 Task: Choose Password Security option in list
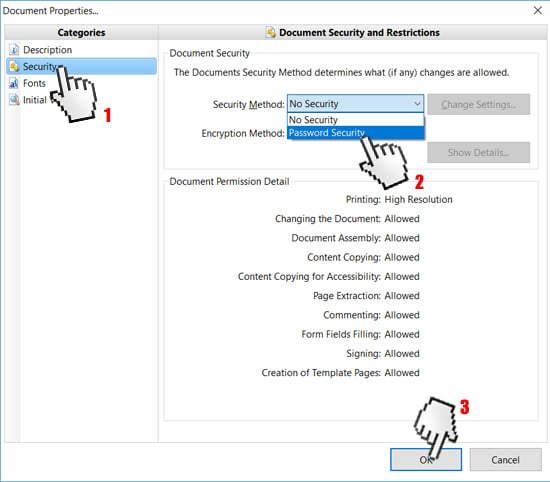[356, 133]
